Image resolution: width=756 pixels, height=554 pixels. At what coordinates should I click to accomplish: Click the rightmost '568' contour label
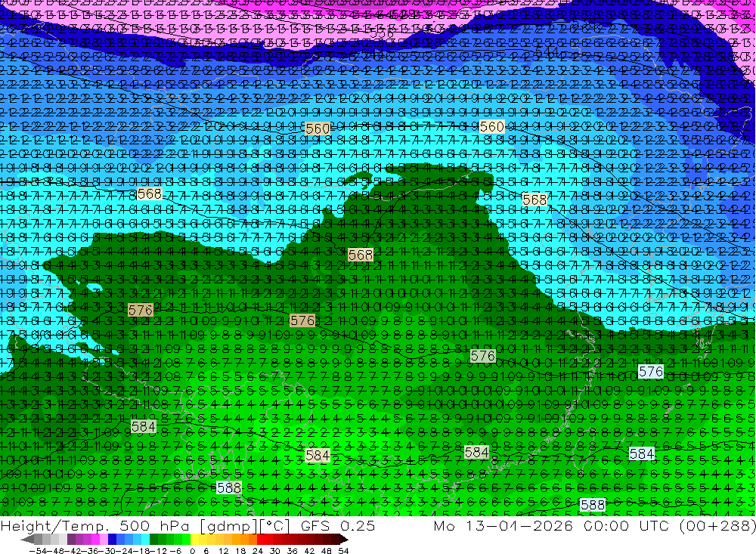[x=534, y=199]
